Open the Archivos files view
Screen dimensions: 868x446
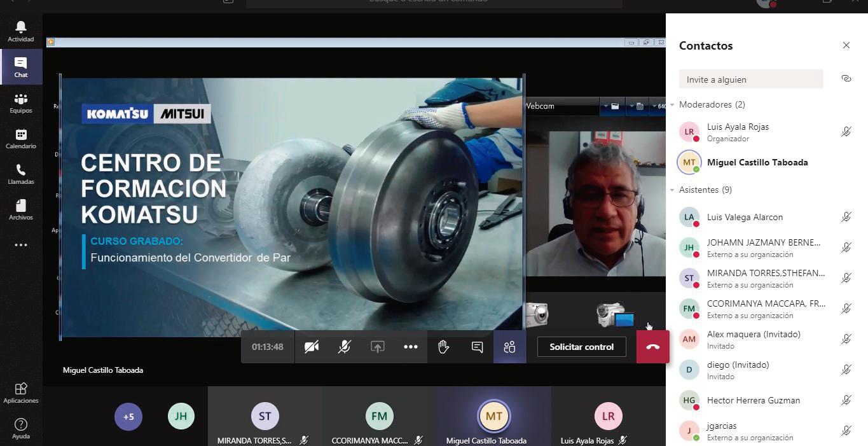pos(21,209)
